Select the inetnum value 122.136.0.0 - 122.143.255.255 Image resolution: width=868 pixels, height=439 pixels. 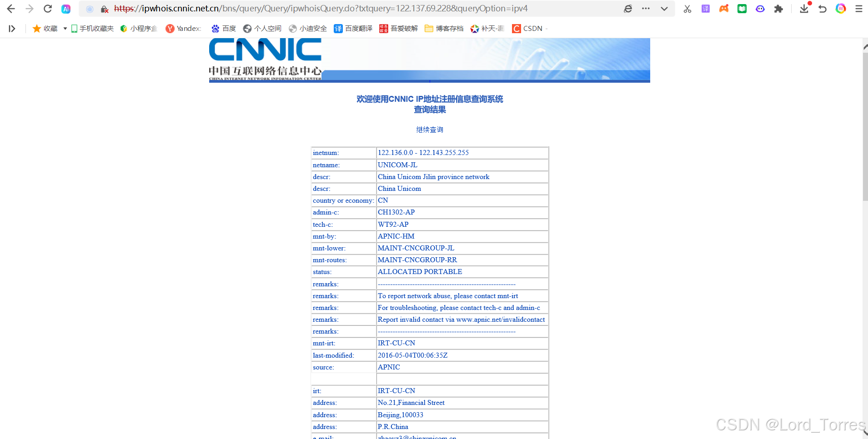(423, 153)
